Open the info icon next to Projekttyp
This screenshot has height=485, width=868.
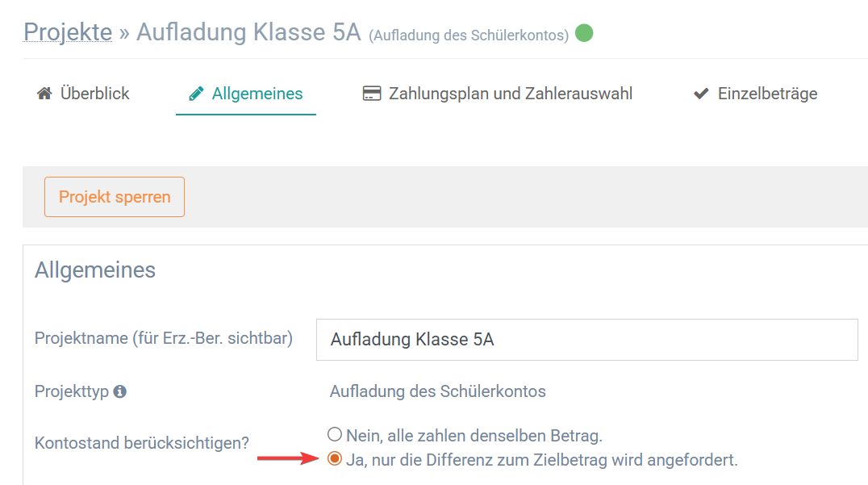tap(120, 391)
